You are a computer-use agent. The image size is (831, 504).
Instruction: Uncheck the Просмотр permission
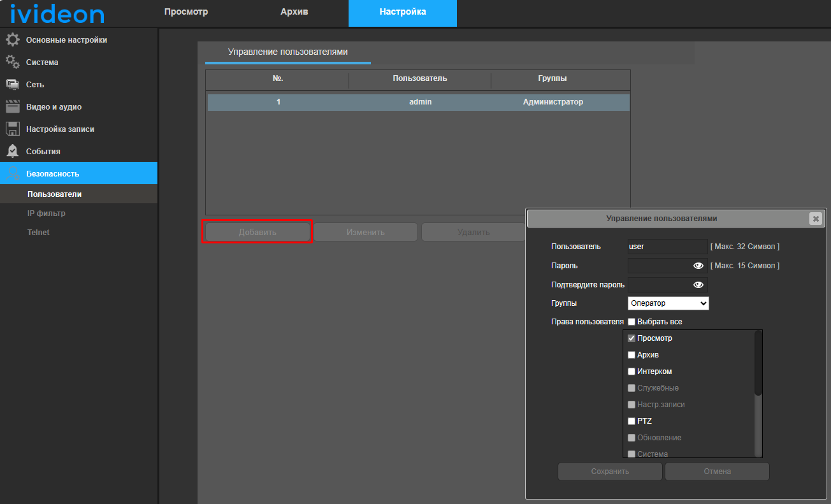tap(632, 338)
